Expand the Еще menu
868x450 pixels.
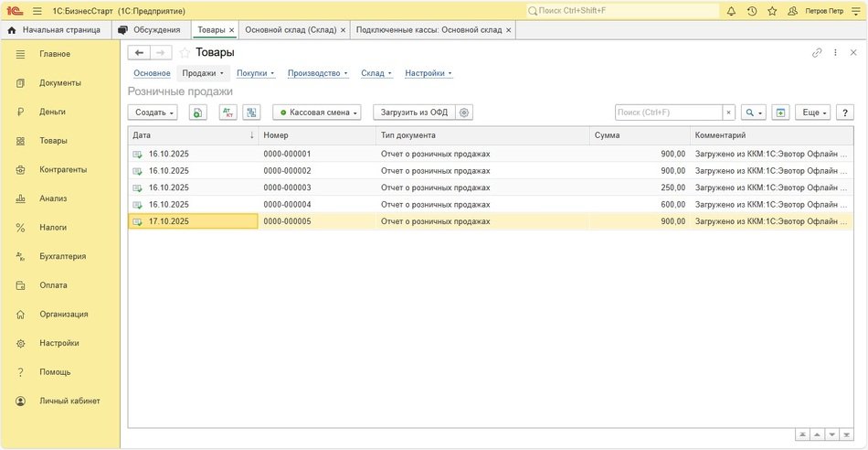(x=813, y=112)
